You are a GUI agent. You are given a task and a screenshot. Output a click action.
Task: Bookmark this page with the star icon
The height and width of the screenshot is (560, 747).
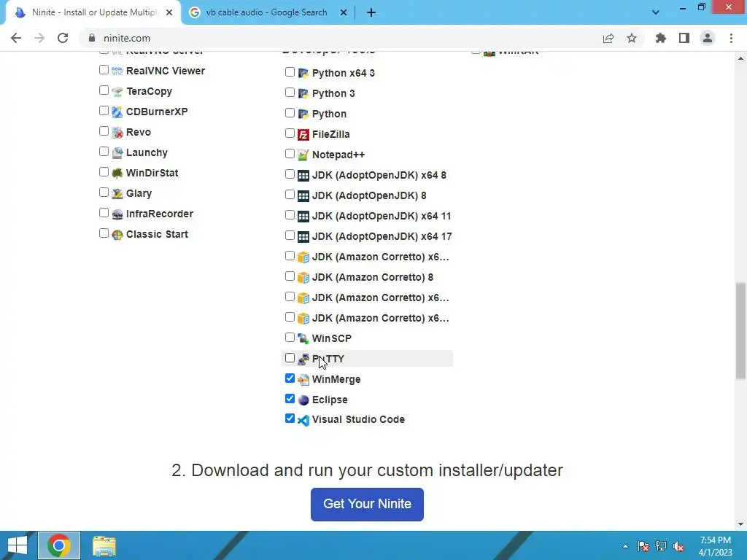(632, 38)
